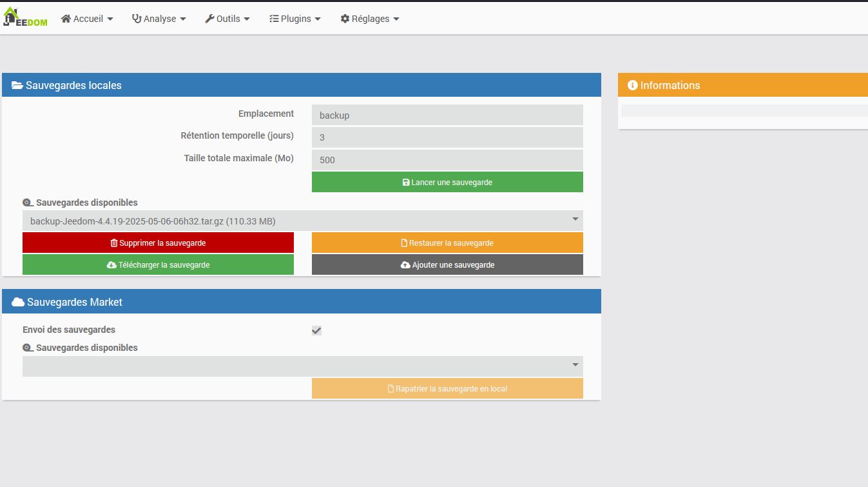The width and height of the screenshot is (868, 487).
Task: Open the Market available backups dropdown
Action: [303, 366]
